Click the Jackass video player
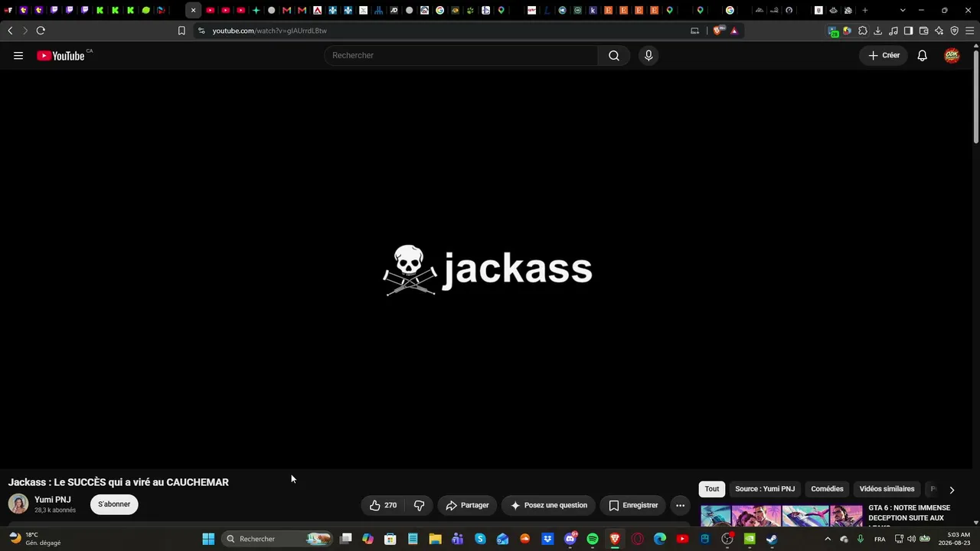980x551 pixels. pyautogui.click(x=487, y=269)
